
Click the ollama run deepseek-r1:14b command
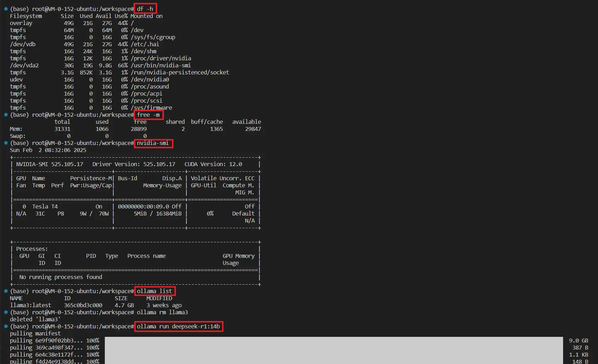pyautogui.click(x=179, y=326)
